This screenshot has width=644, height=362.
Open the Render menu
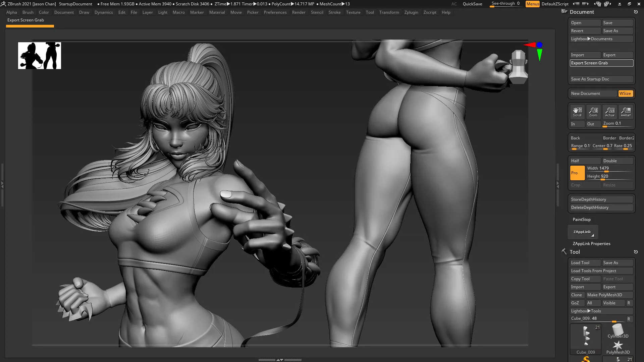click(298, 12)
